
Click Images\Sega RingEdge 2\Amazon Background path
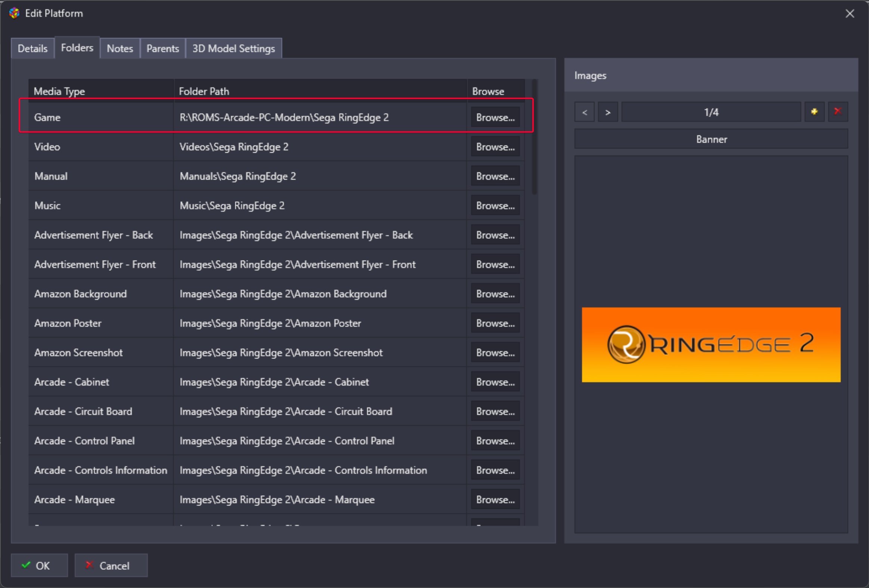tap(283, 294)
